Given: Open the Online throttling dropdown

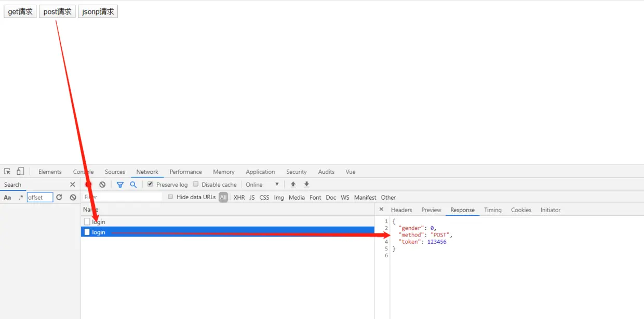Looking at the screenshot, I should coord(262,185).
